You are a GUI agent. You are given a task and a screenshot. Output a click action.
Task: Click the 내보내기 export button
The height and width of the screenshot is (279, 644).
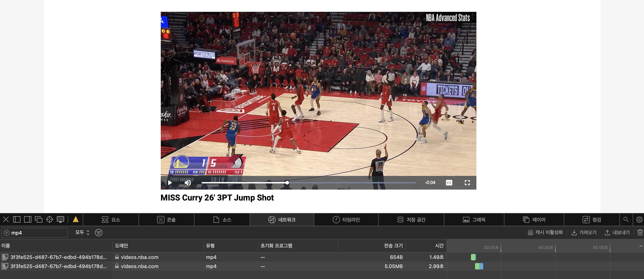617,232
